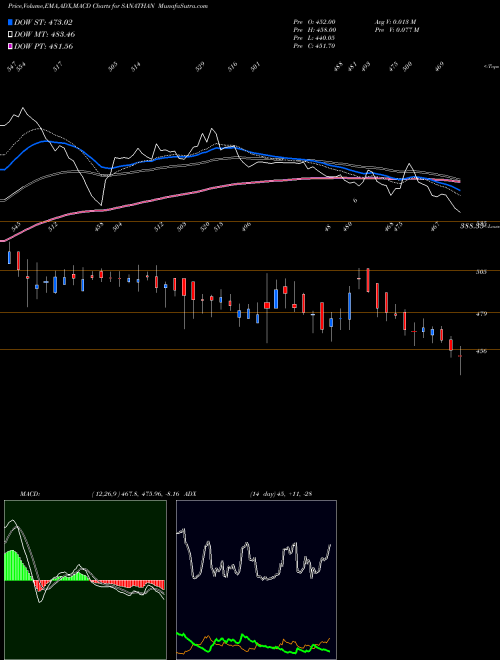Click the last candlestick near the 456 level

point(460,360)
